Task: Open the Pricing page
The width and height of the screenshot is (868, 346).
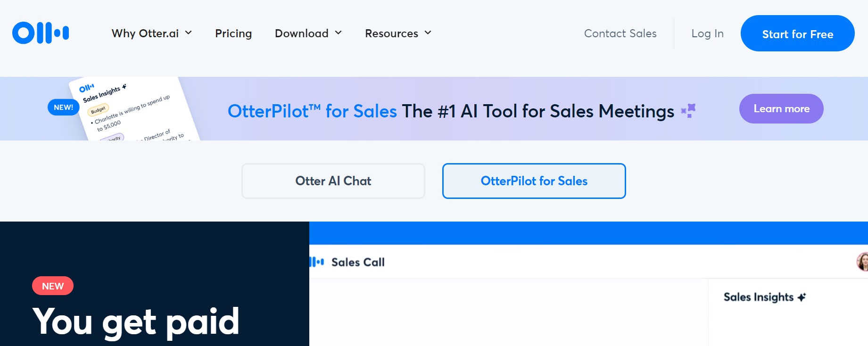Action: tap(233, 33)
